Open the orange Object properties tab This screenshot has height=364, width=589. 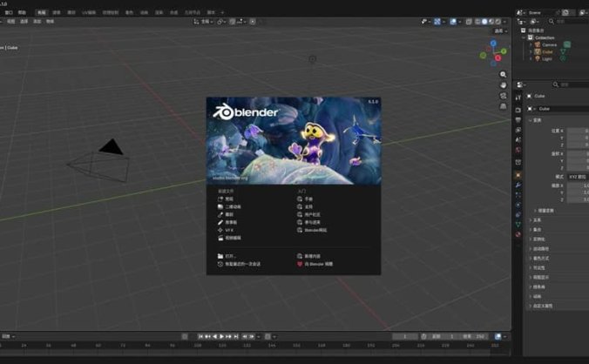(518, 175)
